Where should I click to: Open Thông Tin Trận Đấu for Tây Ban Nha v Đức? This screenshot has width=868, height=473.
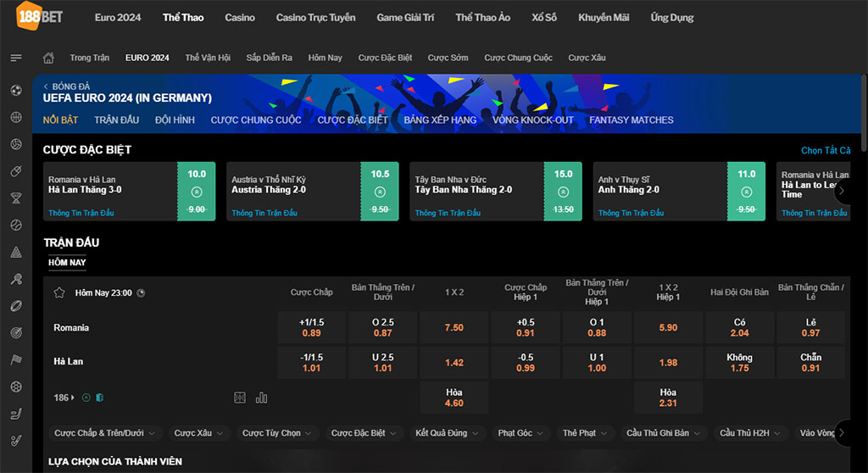click(x=448, y=213)
